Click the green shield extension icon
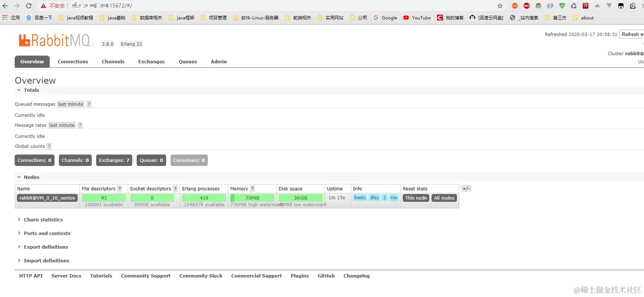 click(562, 6)
